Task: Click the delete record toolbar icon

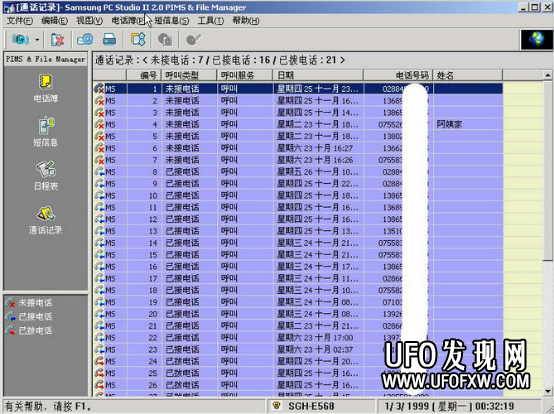Action: click(x=57, y=39)
